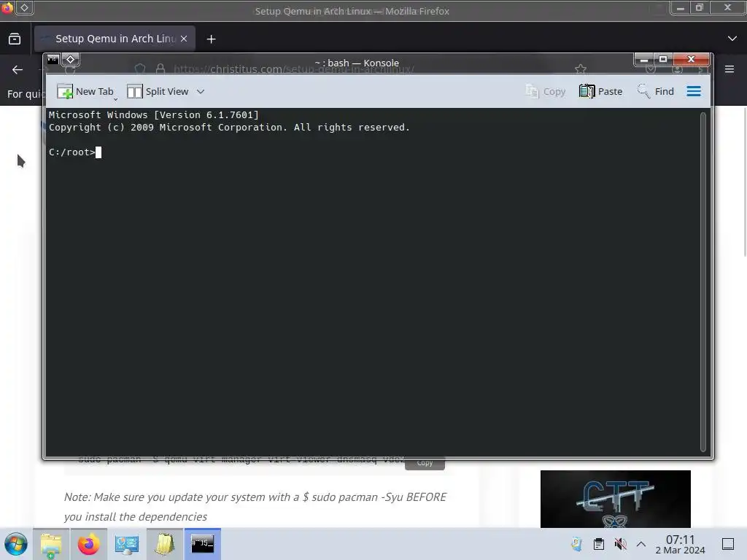This screenshot has height=560, width=747.
Task: Toggle Firefox window pin icon in titlebar
Action: 24,7
